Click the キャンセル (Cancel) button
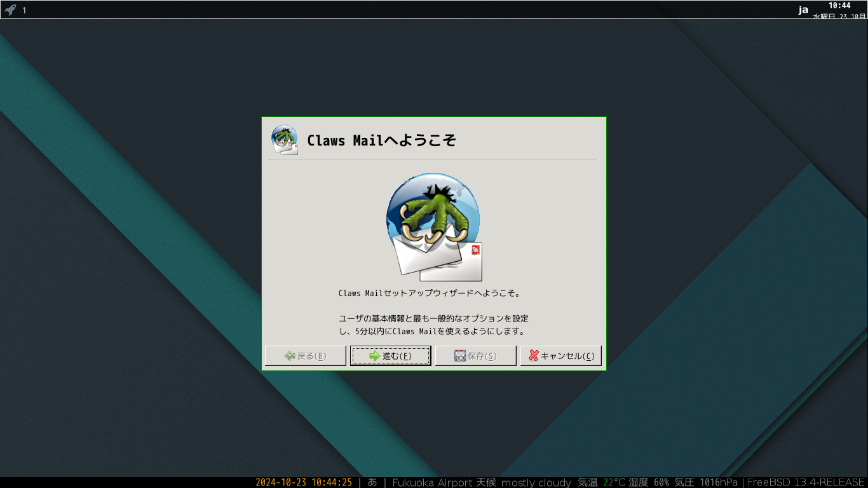Viewport: 868px width, 488px height. pos(560,356)
